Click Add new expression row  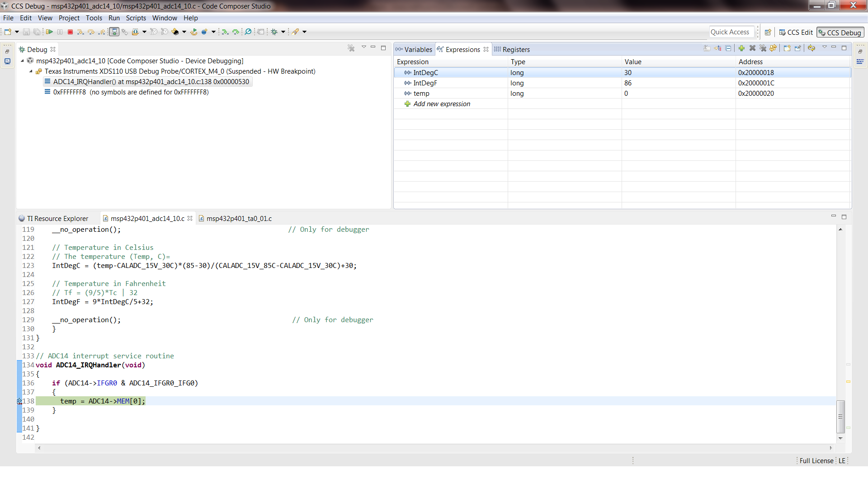(441, 104)
